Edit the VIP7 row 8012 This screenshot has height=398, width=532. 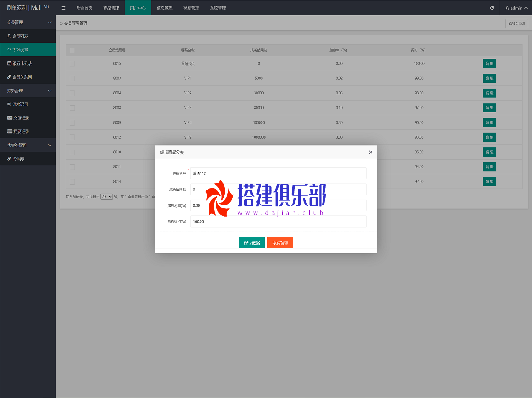click(489, 137)
